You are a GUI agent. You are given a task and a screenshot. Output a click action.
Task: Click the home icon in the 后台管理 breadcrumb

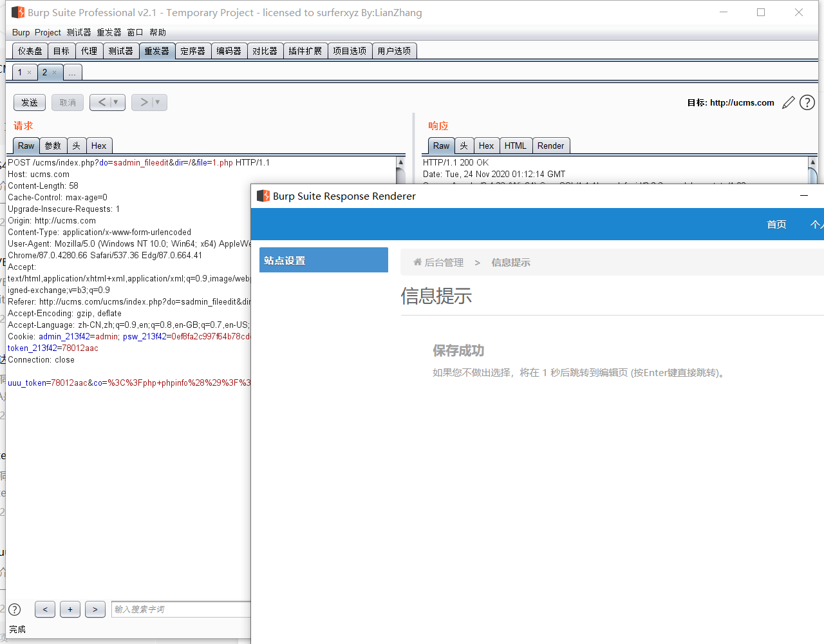click(x=417, y=262)
